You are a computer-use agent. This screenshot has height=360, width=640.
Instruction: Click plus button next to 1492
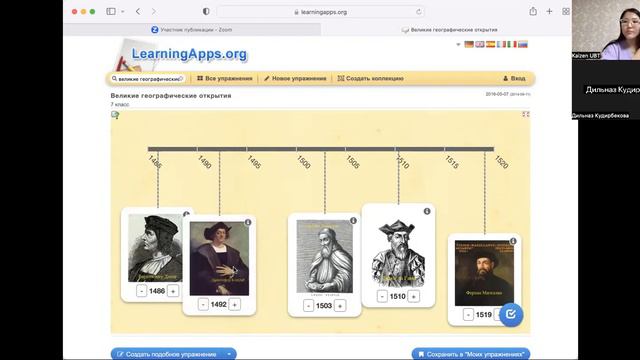[235, 304]
